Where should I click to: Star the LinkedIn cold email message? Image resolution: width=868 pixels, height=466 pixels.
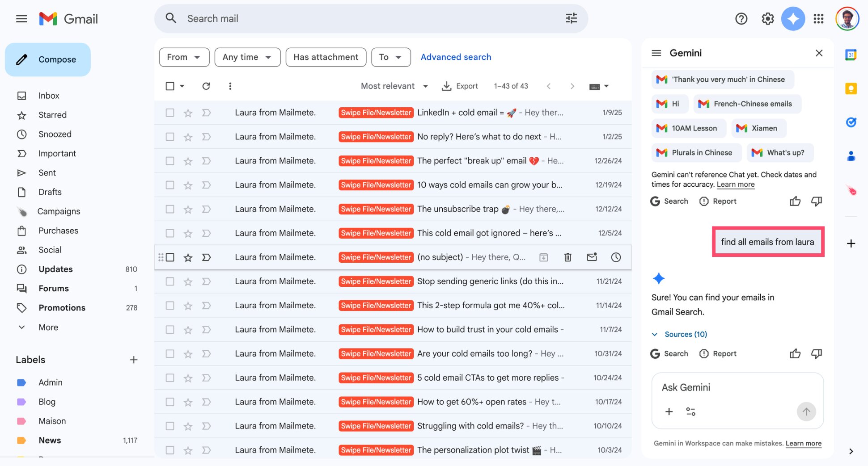(x=188, y=113)
